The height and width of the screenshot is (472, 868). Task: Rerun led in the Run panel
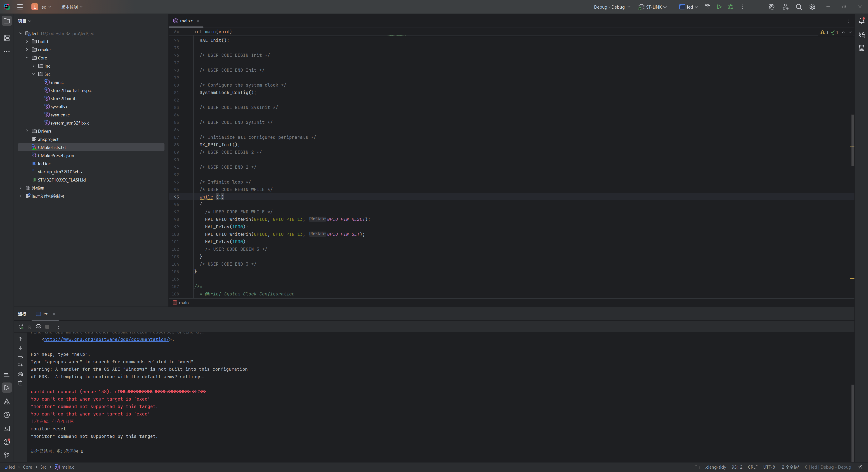pos(21,326)
